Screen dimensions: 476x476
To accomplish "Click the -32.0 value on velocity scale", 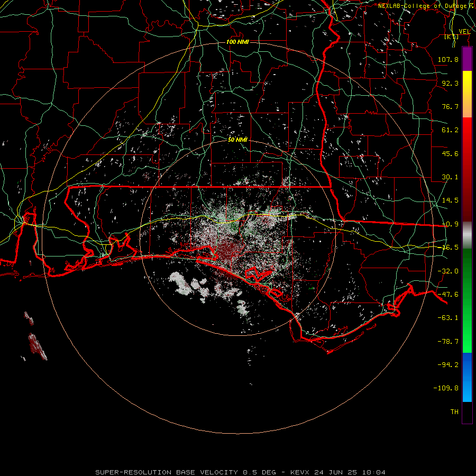I will tap(448, 271).
